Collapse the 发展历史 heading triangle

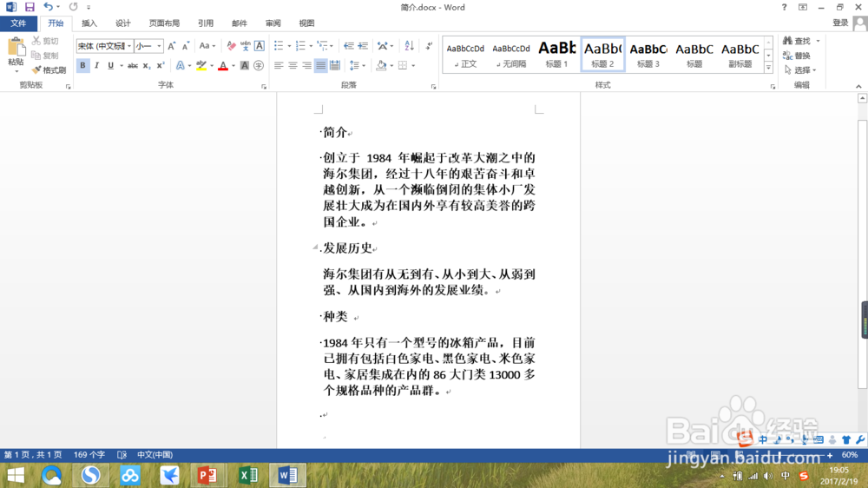315,247
